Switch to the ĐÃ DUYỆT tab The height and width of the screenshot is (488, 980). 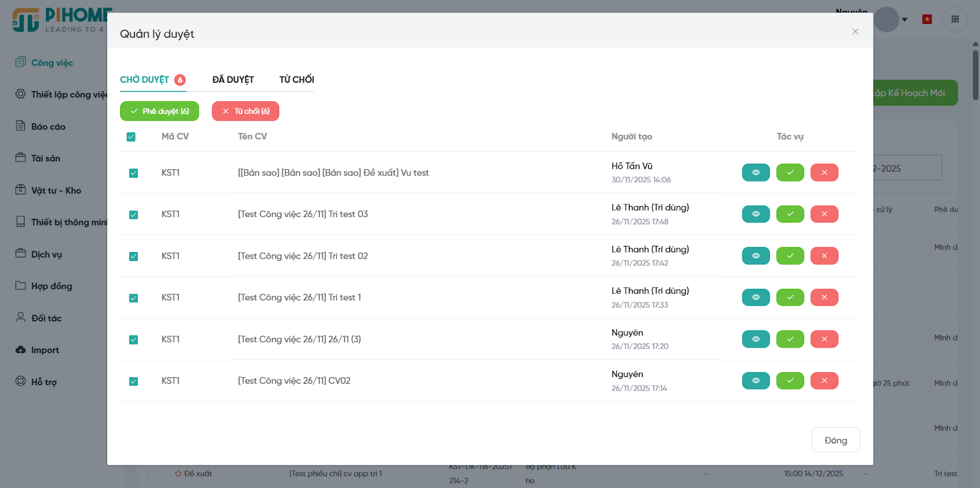(233, 80)
